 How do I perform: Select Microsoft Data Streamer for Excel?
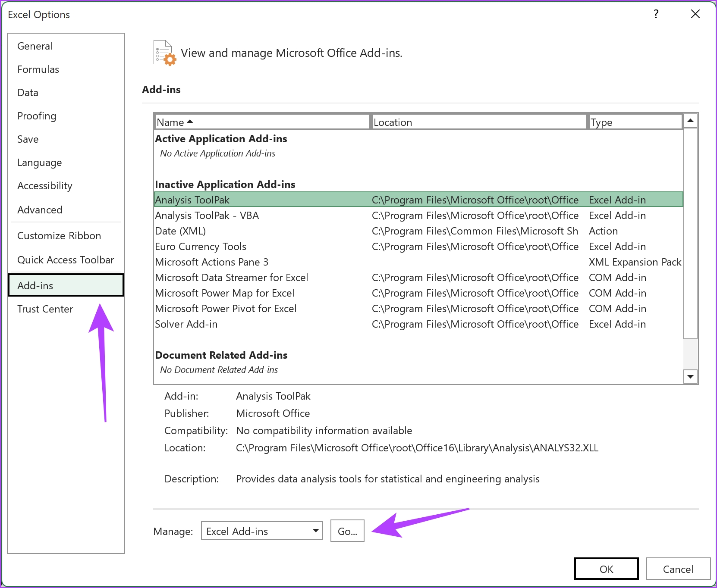[x=418, y=278]
